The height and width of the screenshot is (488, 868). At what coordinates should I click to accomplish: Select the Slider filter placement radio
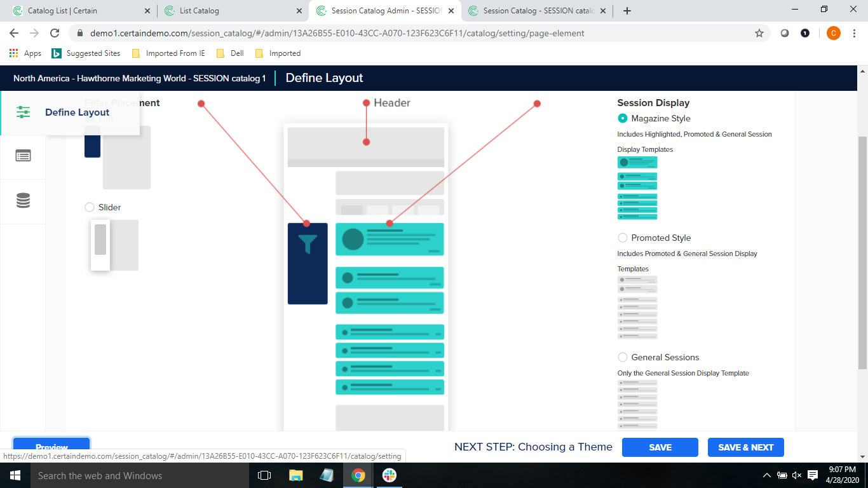(90, 207)
